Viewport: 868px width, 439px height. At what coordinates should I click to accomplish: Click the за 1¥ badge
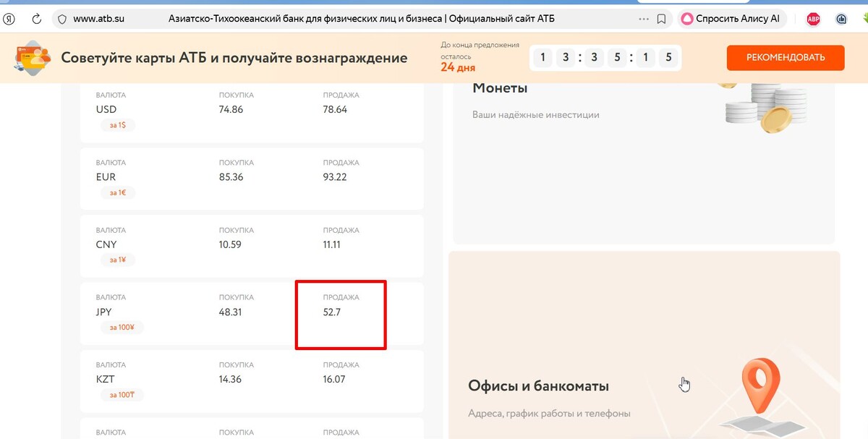(x=118, y=260)
